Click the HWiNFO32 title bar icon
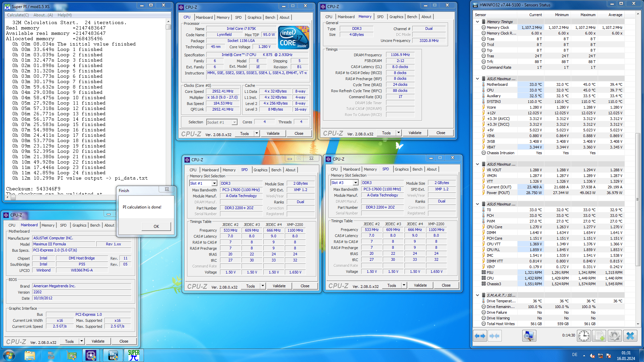Viewport: 644px width, 362px height. 475,5
